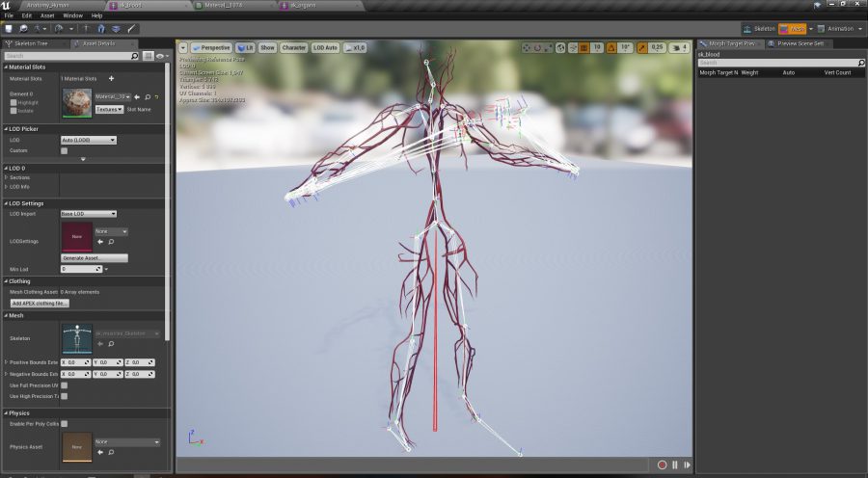Click the bone figure toolbar icon

(x=86, y=28)
